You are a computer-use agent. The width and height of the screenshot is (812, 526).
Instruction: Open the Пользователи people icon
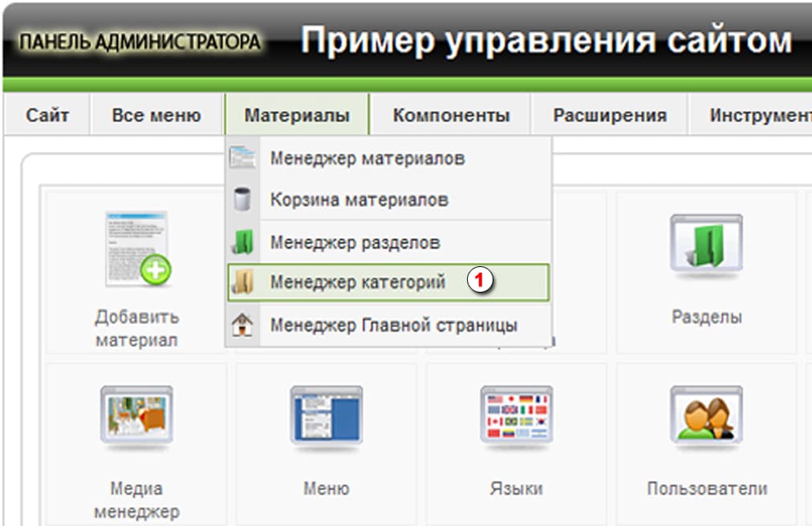(706, 416)
